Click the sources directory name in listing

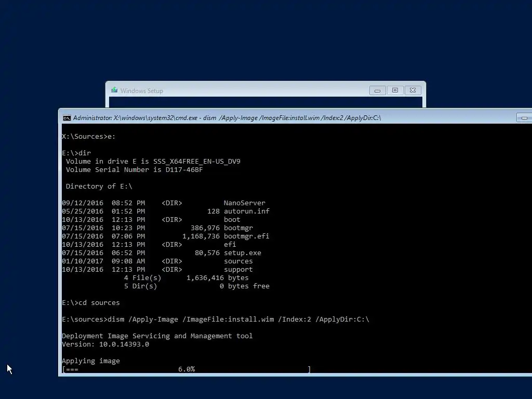tap(238, 261)
